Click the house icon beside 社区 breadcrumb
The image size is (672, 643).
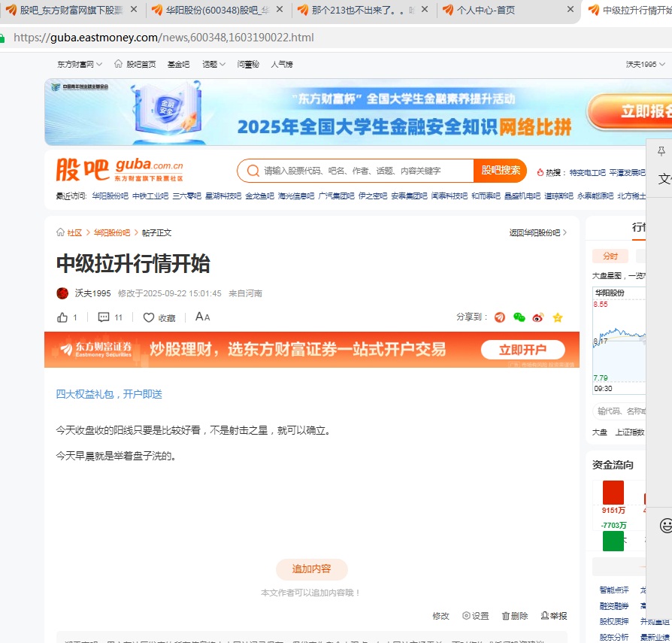60,232
